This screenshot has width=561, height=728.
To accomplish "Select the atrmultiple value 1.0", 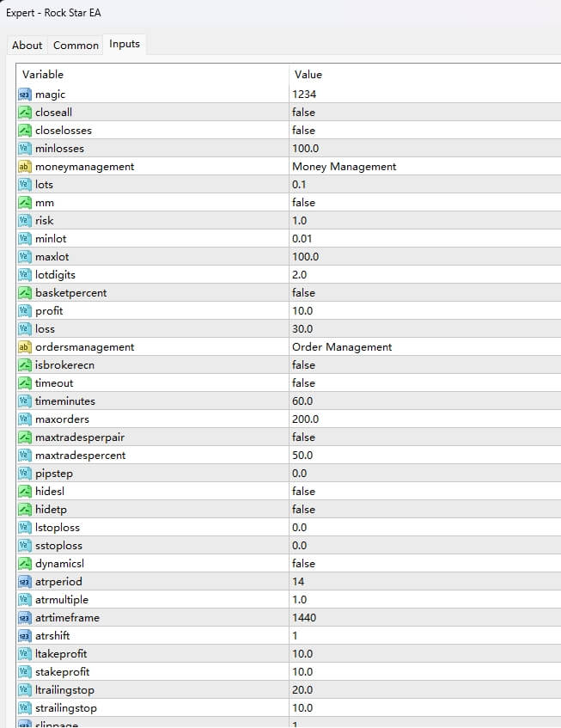I will coord(299,600).
